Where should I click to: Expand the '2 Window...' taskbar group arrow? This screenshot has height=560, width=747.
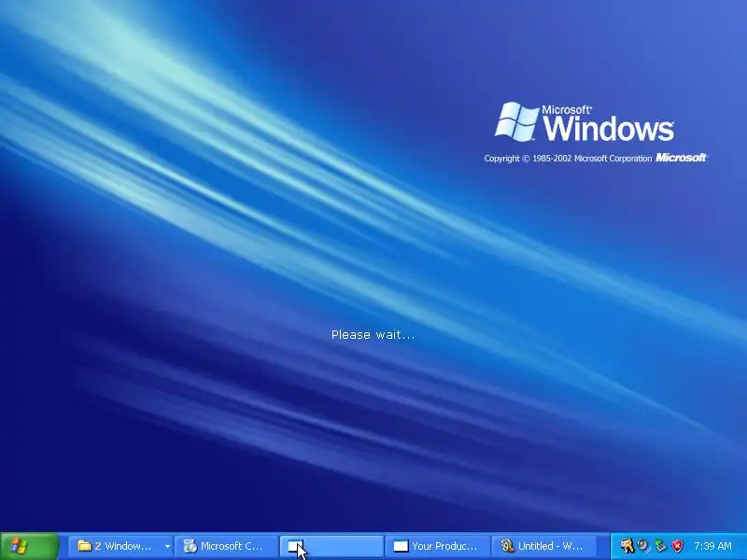167,546
